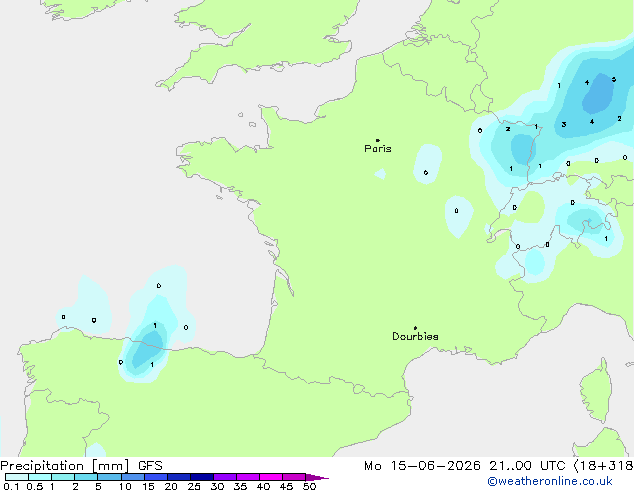This screenshot has width=634, height=490.
Task: Click the legend value '10'
Action: (x=125, y=486)
